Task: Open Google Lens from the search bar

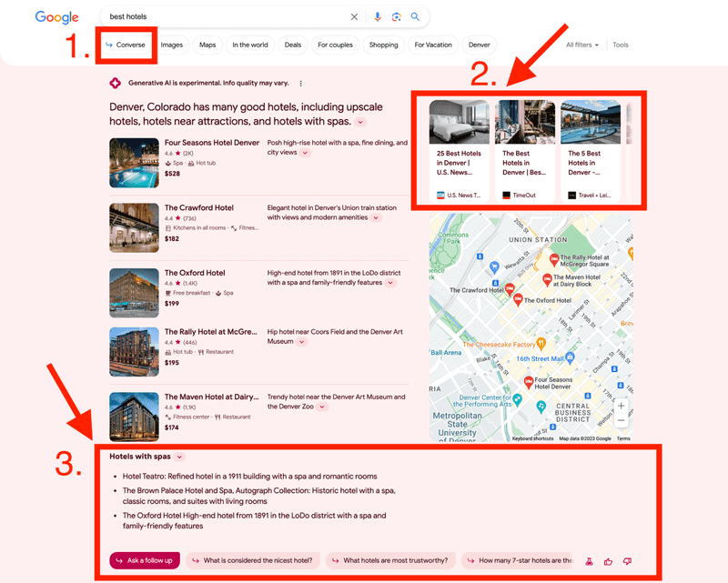Action: [396, 15]
